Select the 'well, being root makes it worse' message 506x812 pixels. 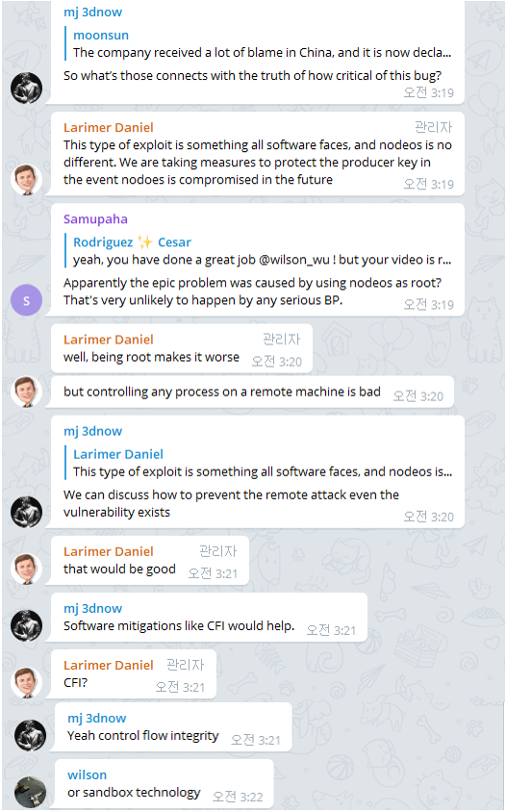click(x=182, y=348)
